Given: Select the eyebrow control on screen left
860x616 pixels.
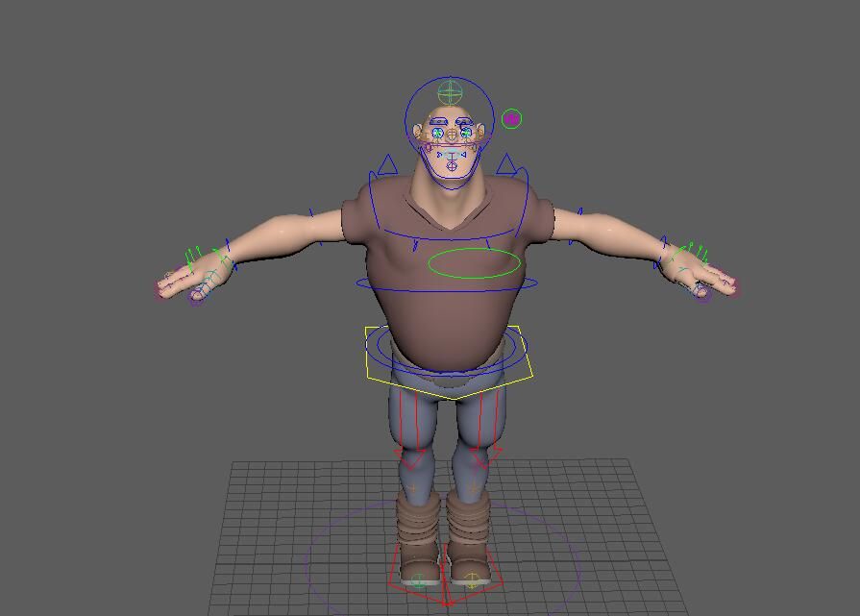Looking at the screenshot, I should pyautogui.click(x=438, y=122).
